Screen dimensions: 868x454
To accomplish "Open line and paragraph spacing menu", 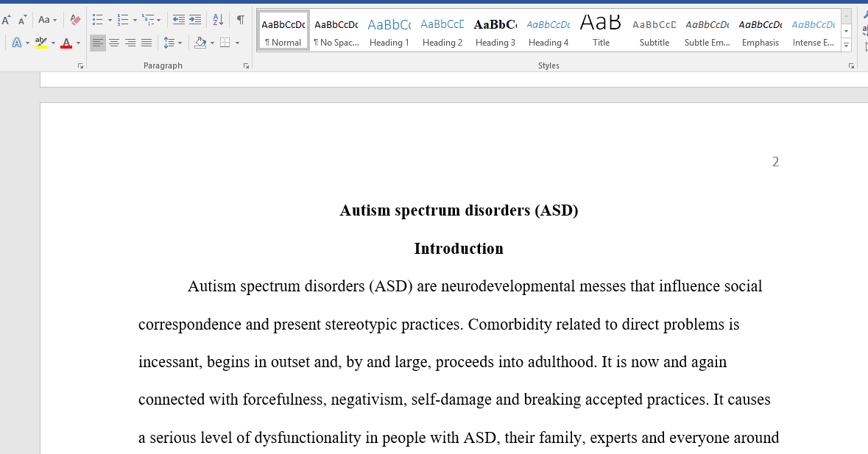I will point(172,43).
